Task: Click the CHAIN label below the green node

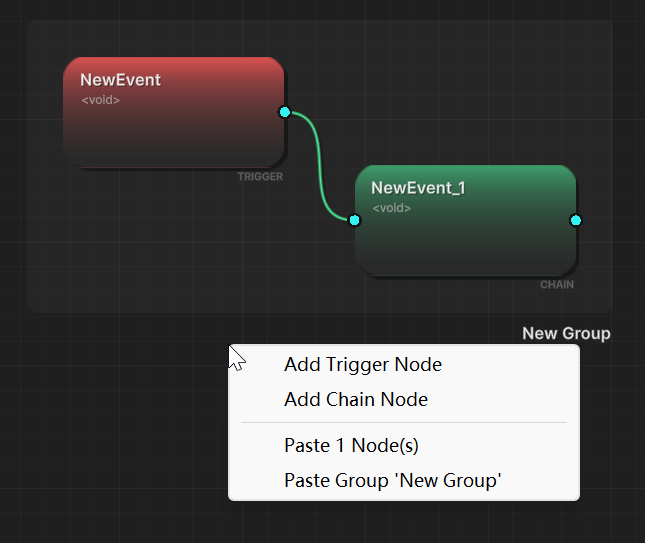Action: [x=557, y=285]
